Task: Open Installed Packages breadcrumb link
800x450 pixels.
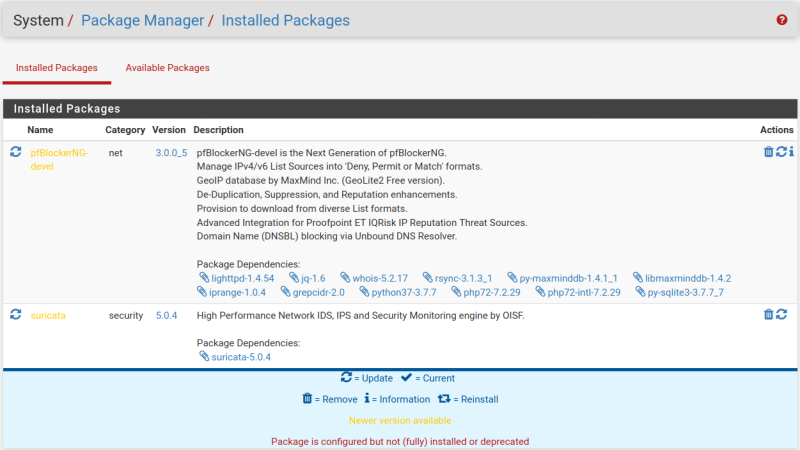Action: (x=286, y=20)
